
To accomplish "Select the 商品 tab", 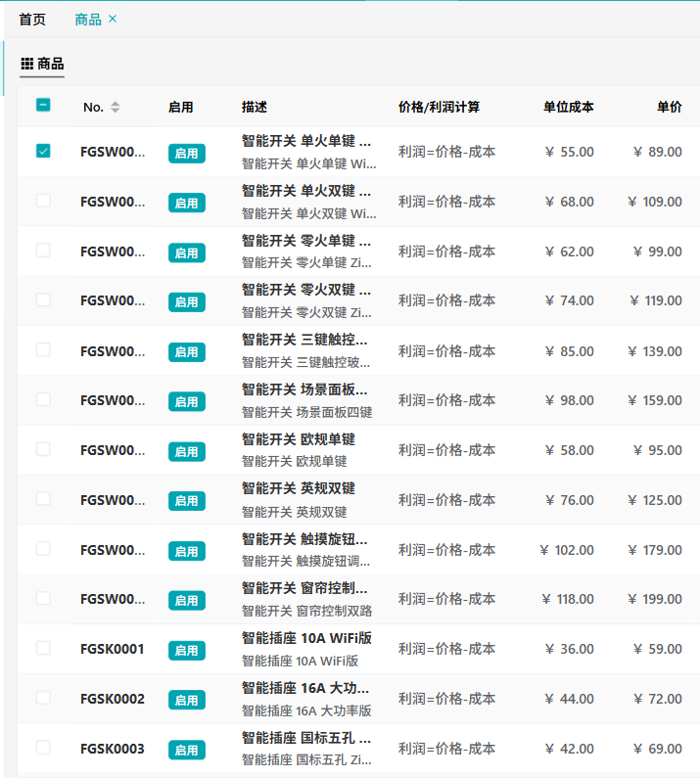I will click(x=88, y=20).
